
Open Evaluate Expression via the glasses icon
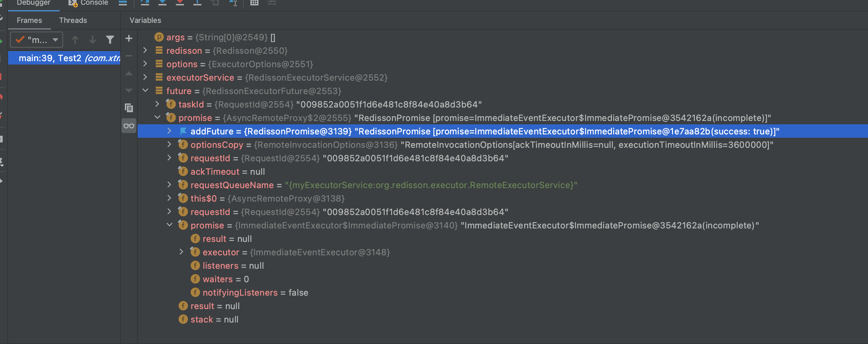tap(129, 125)
